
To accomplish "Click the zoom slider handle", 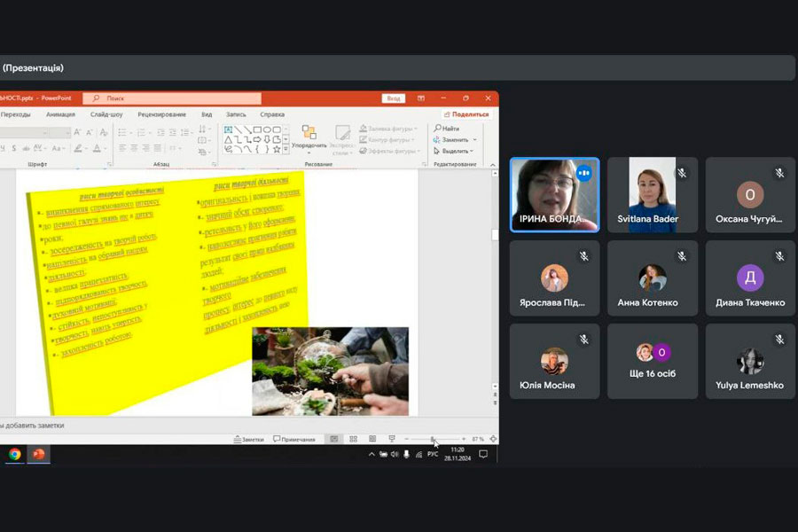I will (x=433, y=439).
